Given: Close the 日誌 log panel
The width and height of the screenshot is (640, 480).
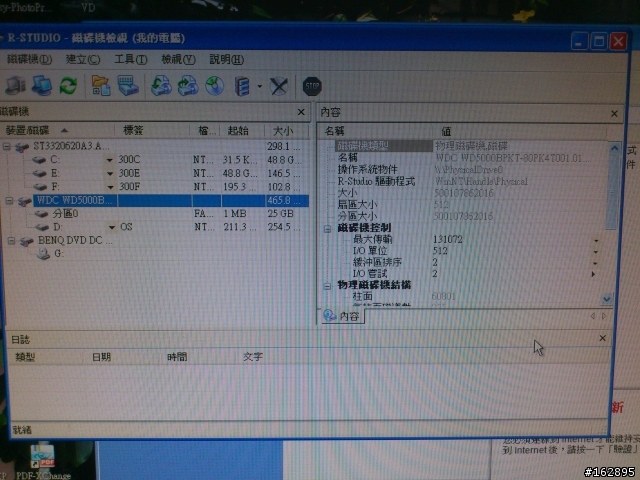Looking at the screenshot, I should pos(602,338).
